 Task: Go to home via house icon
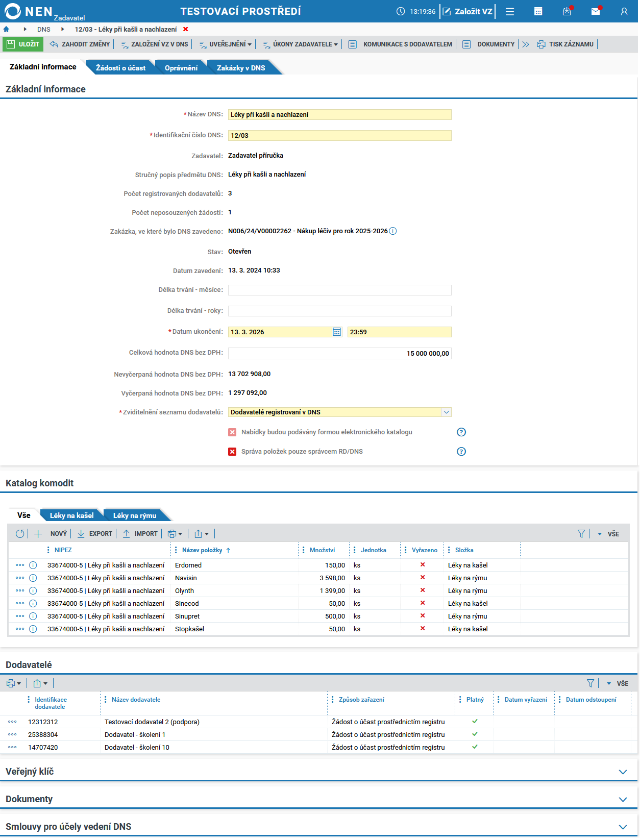6,29
